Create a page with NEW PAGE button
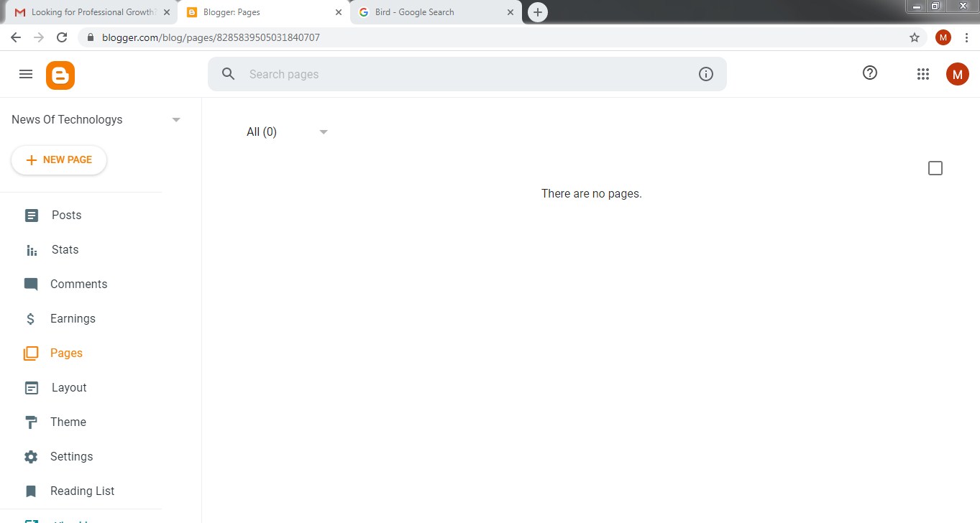 pos(59,160)
